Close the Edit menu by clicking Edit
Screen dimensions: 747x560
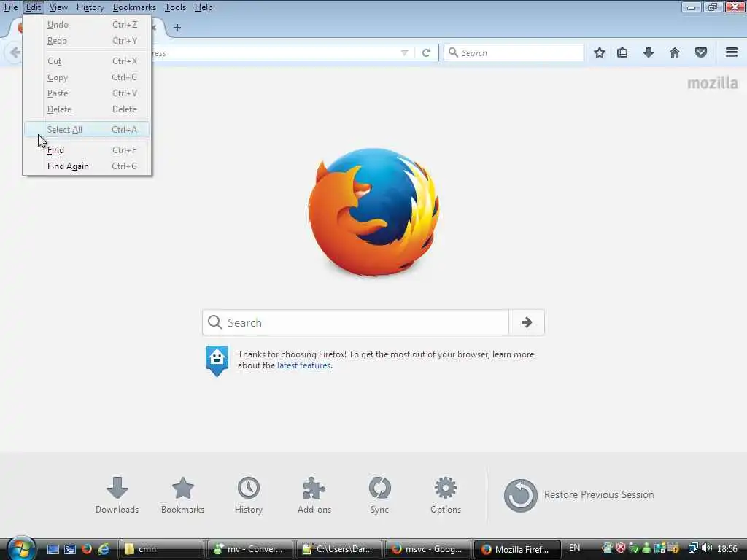[x=33, y=7]
